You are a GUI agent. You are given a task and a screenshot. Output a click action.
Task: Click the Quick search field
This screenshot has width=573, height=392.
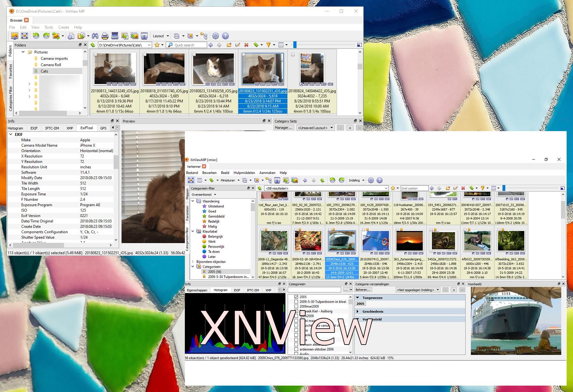(187, 45)
